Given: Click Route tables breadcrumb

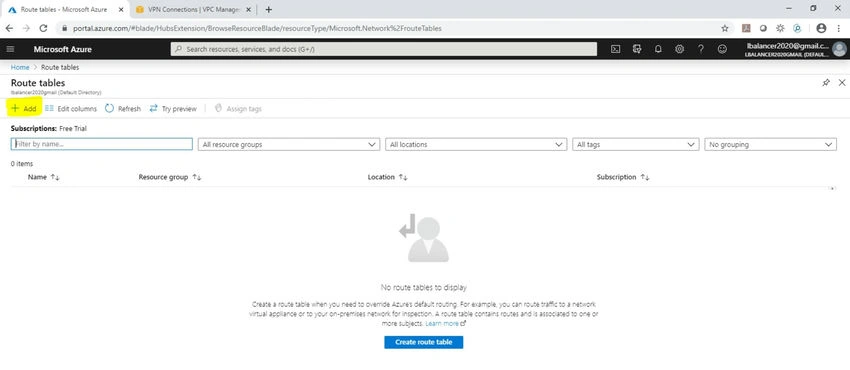Looking at the screenshot, I should (60, 67).
